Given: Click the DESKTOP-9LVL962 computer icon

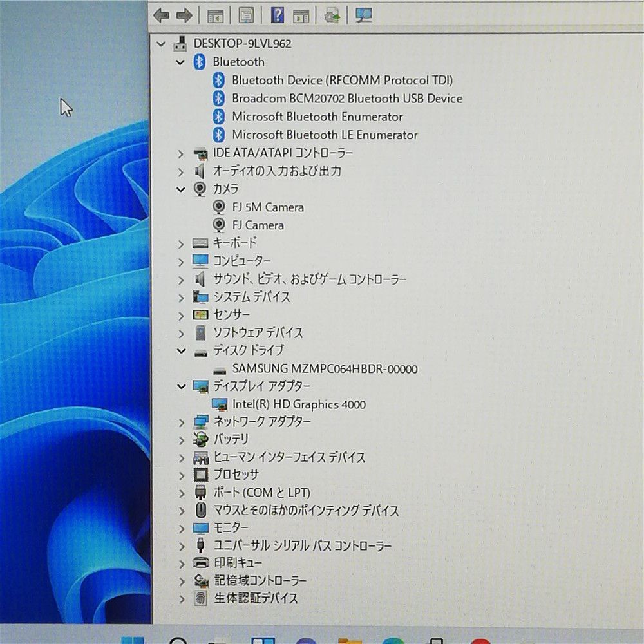Looking at the screenshot, I should (x=180, y=43).
